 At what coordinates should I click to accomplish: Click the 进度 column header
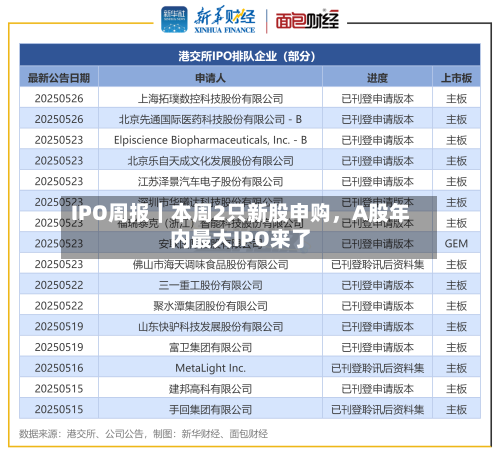377,78
